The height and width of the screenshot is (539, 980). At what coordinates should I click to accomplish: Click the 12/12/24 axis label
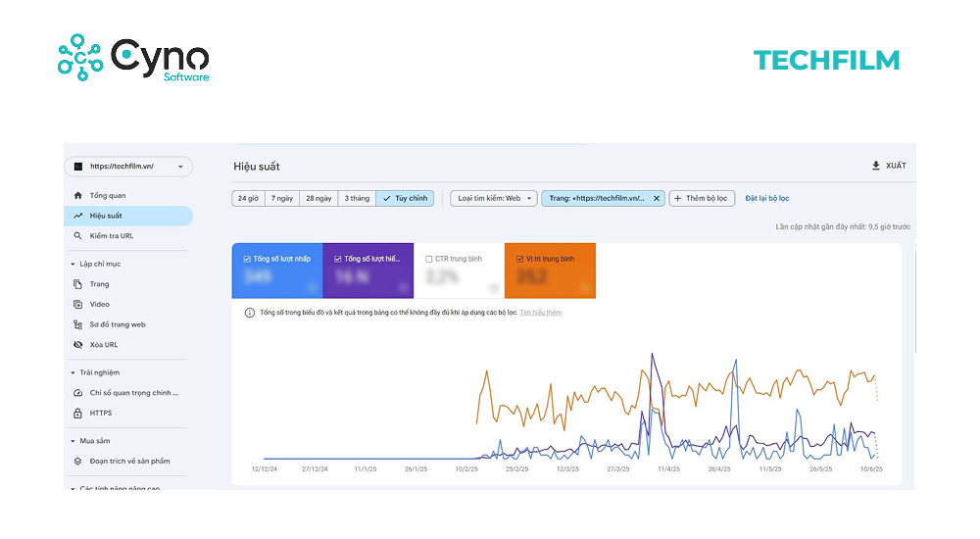(x=265, y=469)
